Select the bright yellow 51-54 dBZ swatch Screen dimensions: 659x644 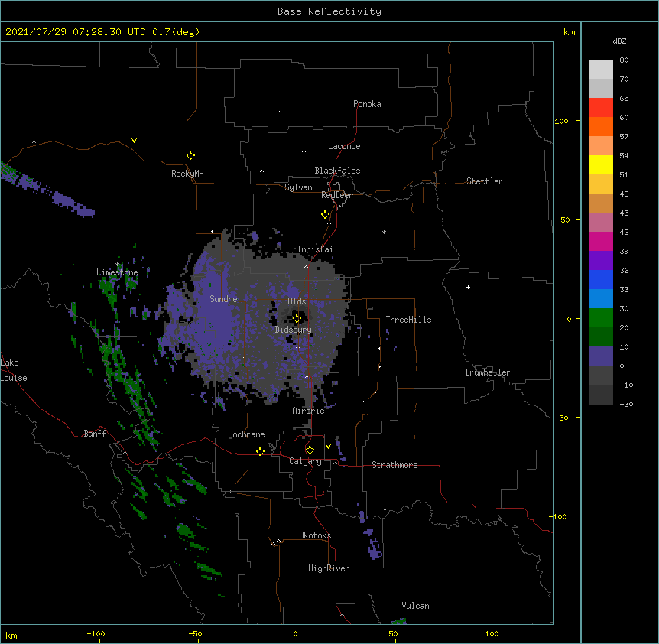(x=601, y=164)
